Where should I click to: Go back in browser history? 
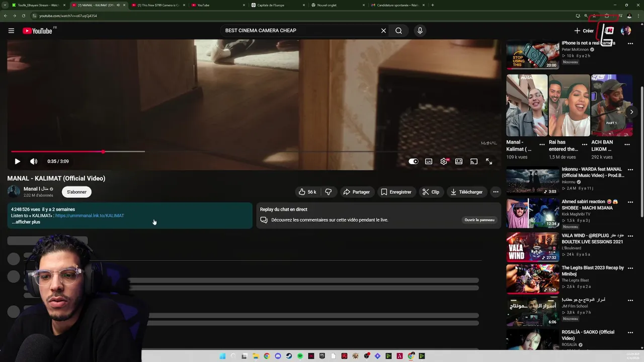point(6,16)
